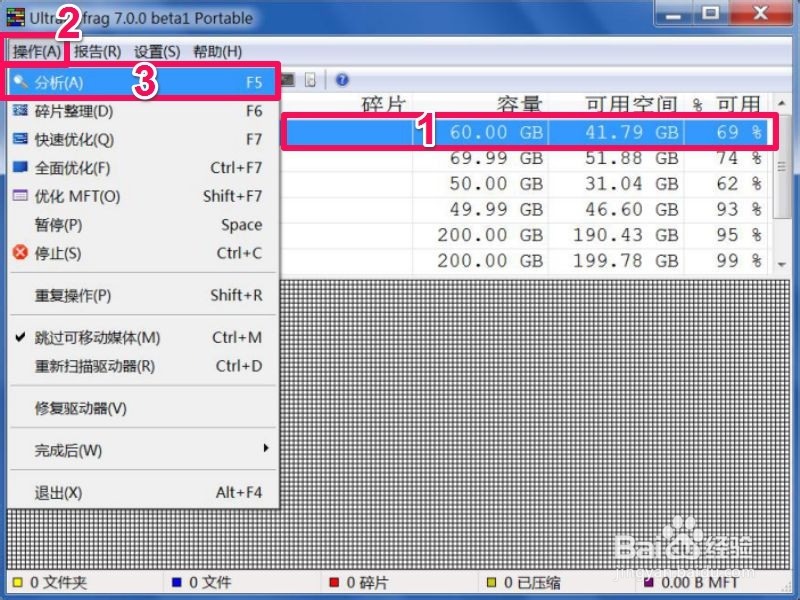Click the red Stop icon beside 停止(S)
The height and width of the screenshot is (600, 800).
click(22, 253)
